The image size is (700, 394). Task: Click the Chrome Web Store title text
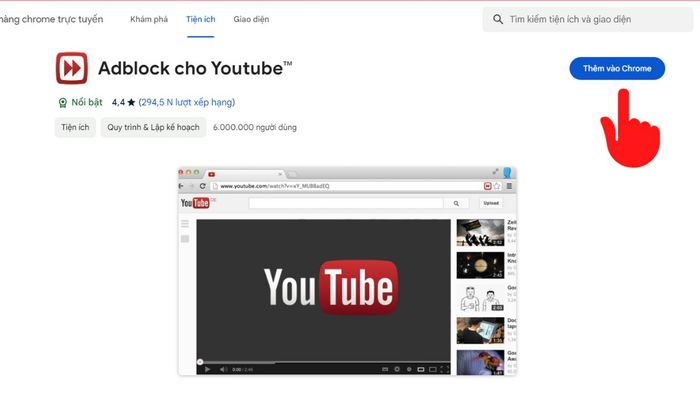click(x=51, y=19)
